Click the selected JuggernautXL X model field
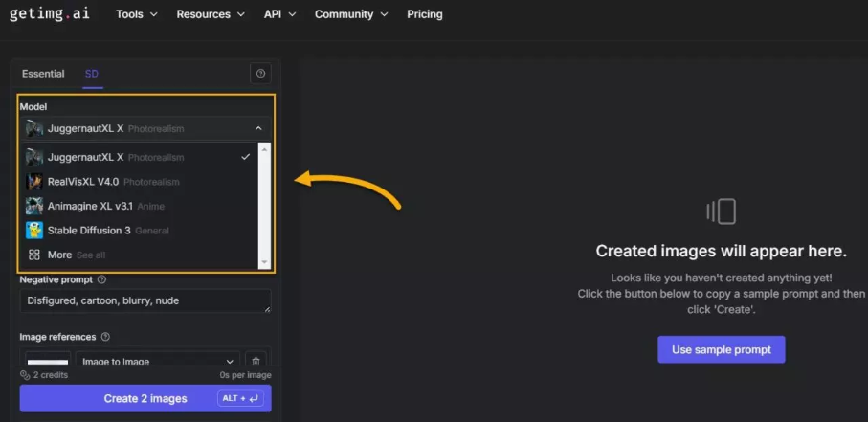Viewport: 868px width, 422px height. [x=145, y=128]
